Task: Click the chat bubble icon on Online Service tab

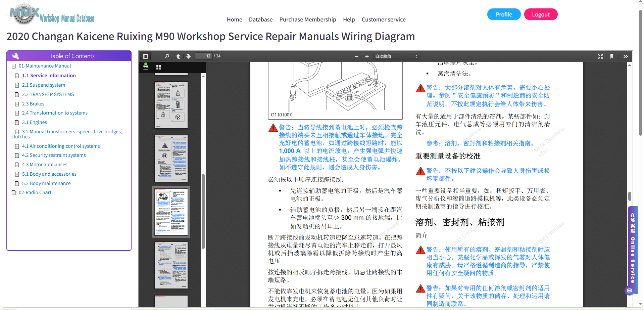Action: tap(630, 291)
